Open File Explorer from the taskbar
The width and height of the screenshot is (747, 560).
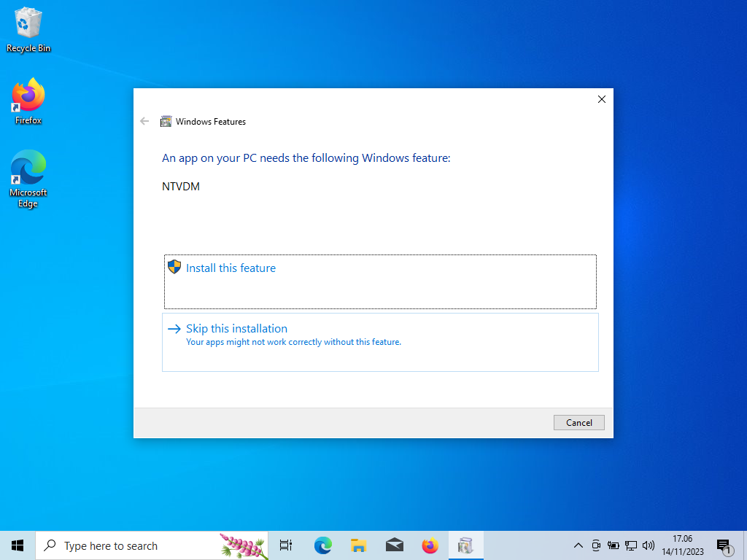click(358, 545)
